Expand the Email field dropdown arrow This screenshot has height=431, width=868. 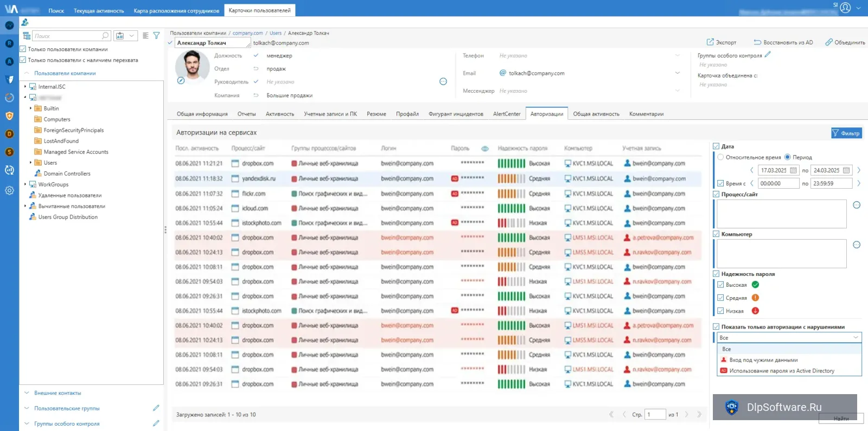pyautogui.click(x=677, y=73)
